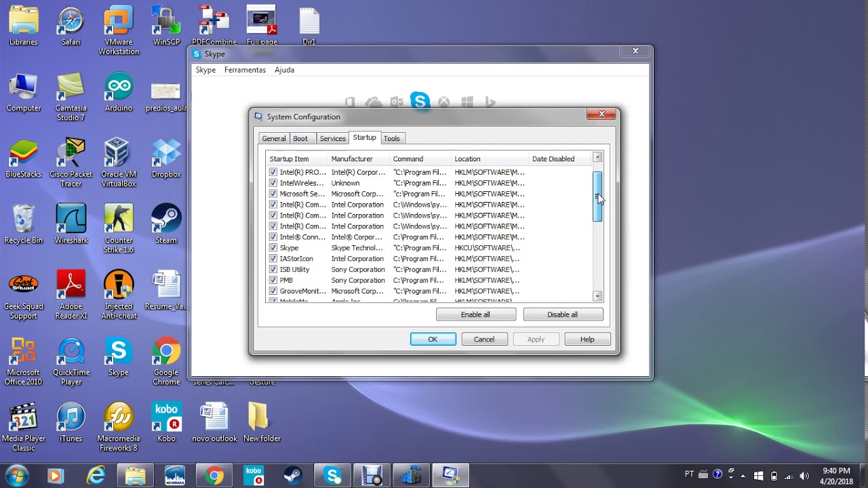Launch Google Chrome desktop shortcut
This screenshot has width=868, height=488.
[x=166, y=361]
